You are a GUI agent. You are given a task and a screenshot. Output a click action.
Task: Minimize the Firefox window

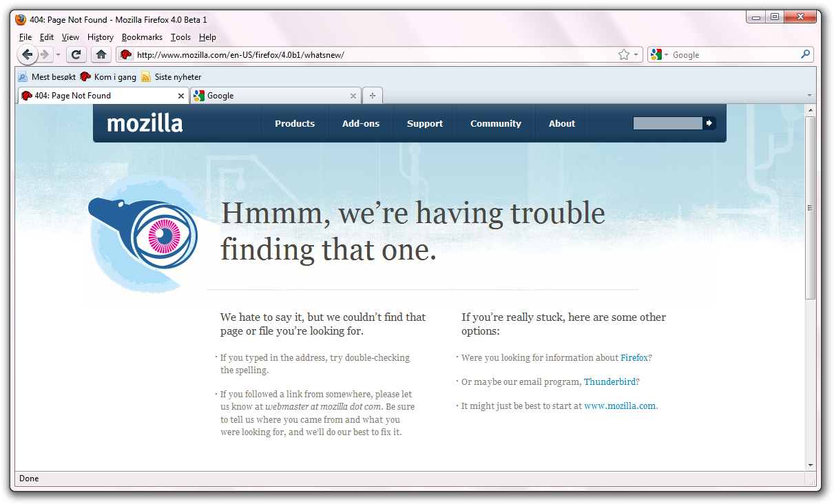pyautogui.click(x=756, y=17)
